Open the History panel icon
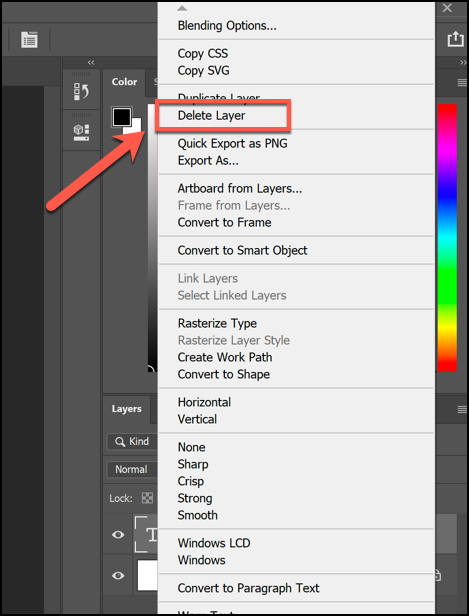Screen dimensions: 469x616 [81, 91]
